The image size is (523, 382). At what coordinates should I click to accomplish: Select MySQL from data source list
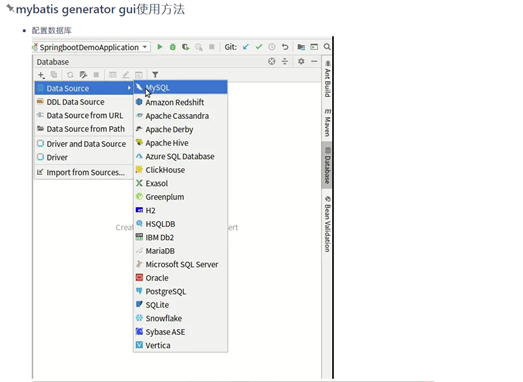coord(180,88)
